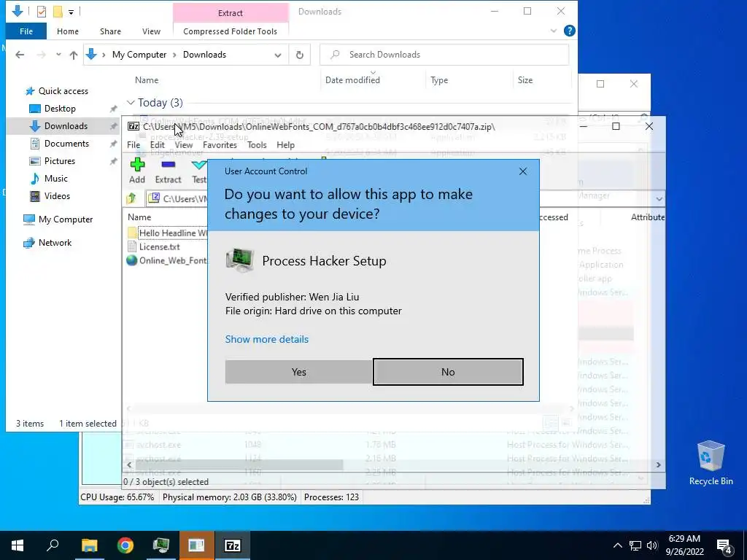Select Network in navigation pane

pyautogui.click(x=47, y=243)
